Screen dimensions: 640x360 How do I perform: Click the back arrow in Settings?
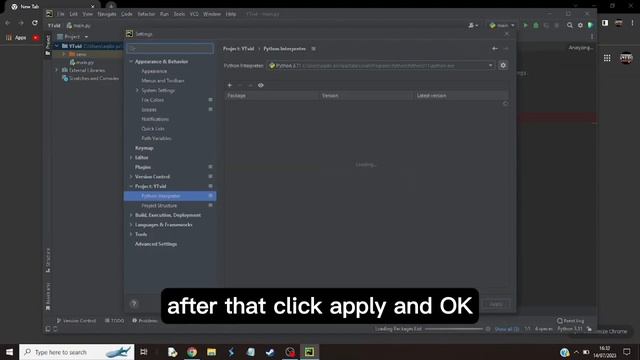coord(495,49)
